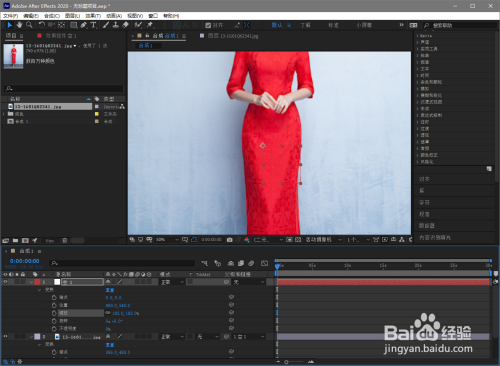This screenshot has width=500, height=366.
Task: Select the Clone Stamp tool
Action: [x=115, y=25]
